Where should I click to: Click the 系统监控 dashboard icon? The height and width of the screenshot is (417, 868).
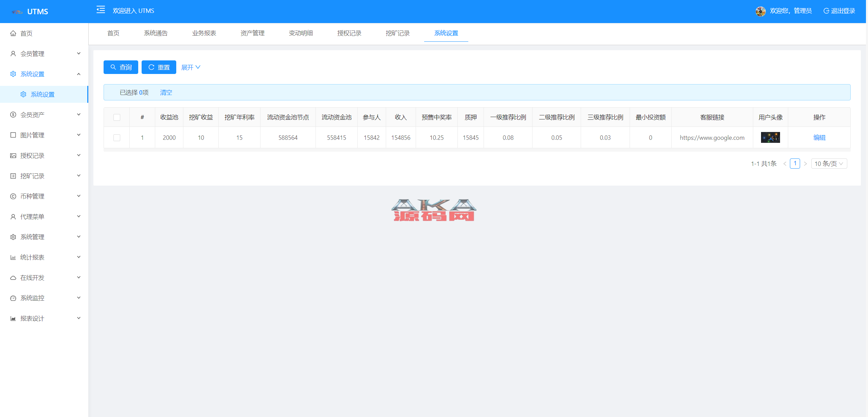pyautogui.click(x=13, y=298)
